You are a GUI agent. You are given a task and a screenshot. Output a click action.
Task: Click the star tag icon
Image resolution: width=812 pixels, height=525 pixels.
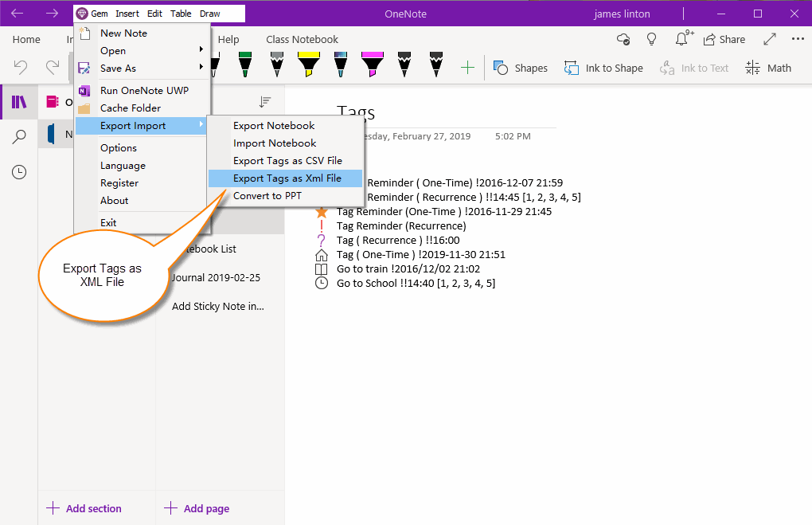point(322,212)
